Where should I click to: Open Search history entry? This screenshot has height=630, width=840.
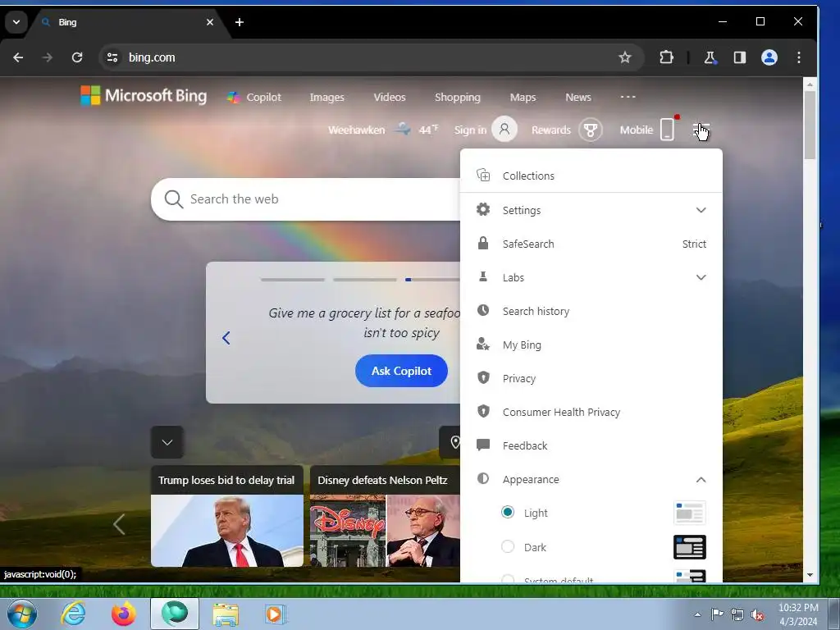(x=591, y=311)
